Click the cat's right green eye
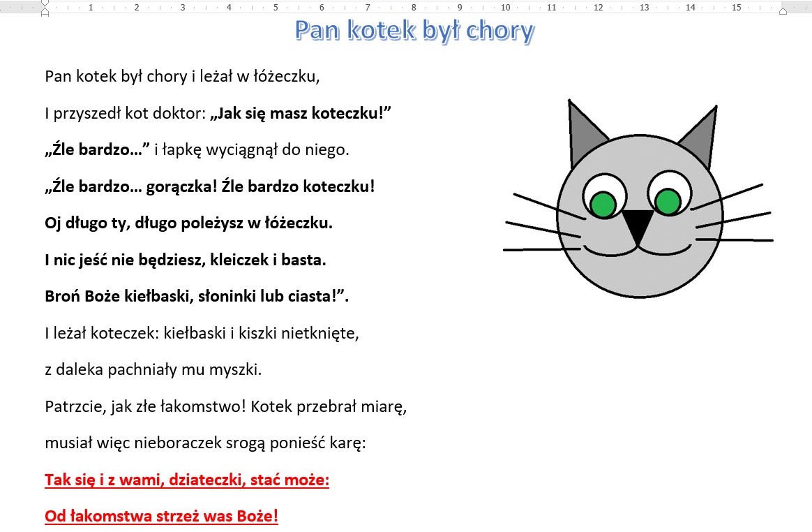Image resolution: width=812 pixels, height=532 pixels. tap(668, 202)
